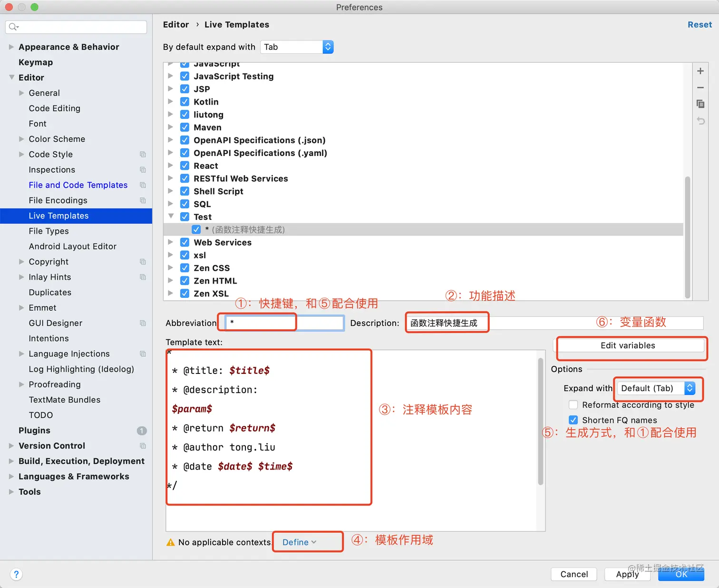Image resolution: width=719 pixels, height=588 pixels.
Task: Expand the Shell Script template group
Action: click(171, 191)
